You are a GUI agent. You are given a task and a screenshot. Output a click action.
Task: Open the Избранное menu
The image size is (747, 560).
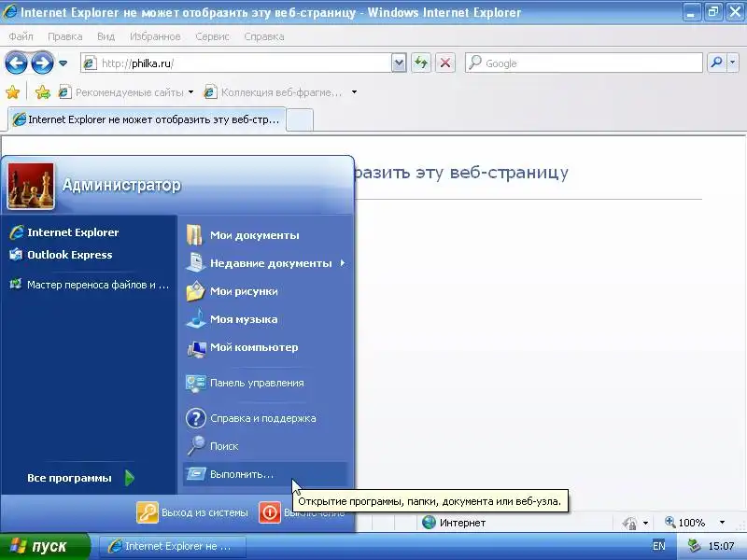coord(155,36)
